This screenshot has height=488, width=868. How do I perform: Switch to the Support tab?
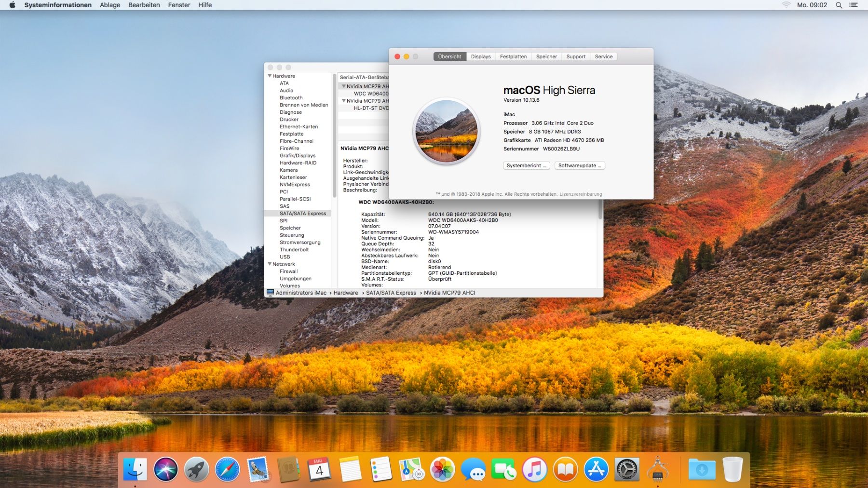tap(576, 56)
